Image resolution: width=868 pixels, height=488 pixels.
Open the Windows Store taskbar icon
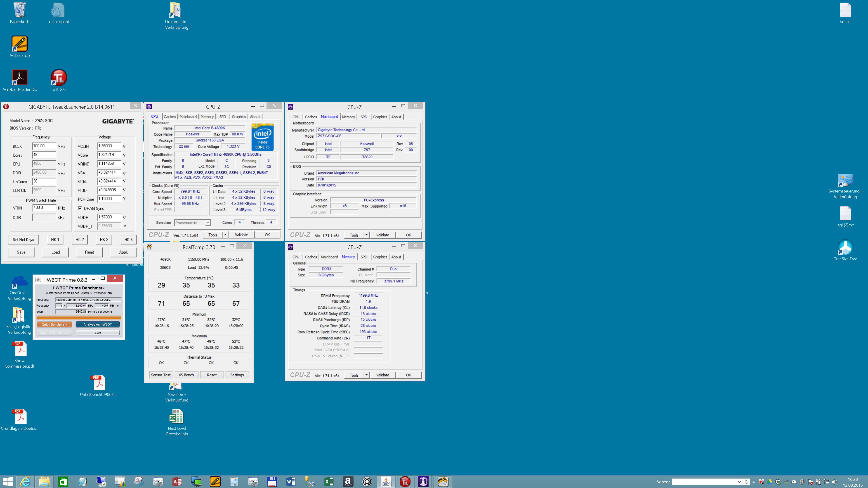tap(63, 482)
